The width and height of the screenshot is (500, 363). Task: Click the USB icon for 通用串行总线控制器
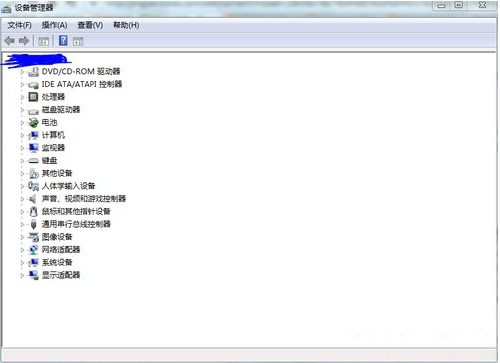click(33, 224)
